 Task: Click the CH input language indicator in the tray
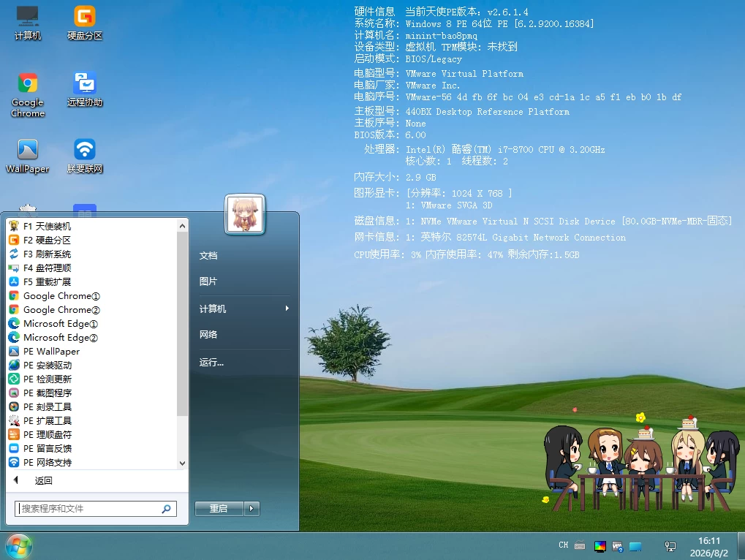click(x=564, y=545)
